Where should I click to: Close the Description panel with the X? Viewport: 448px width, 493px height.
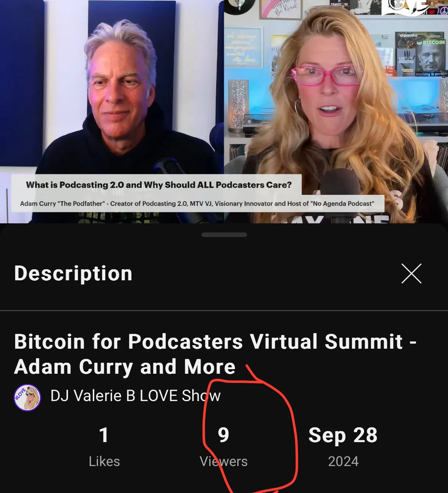pos(411,273)
